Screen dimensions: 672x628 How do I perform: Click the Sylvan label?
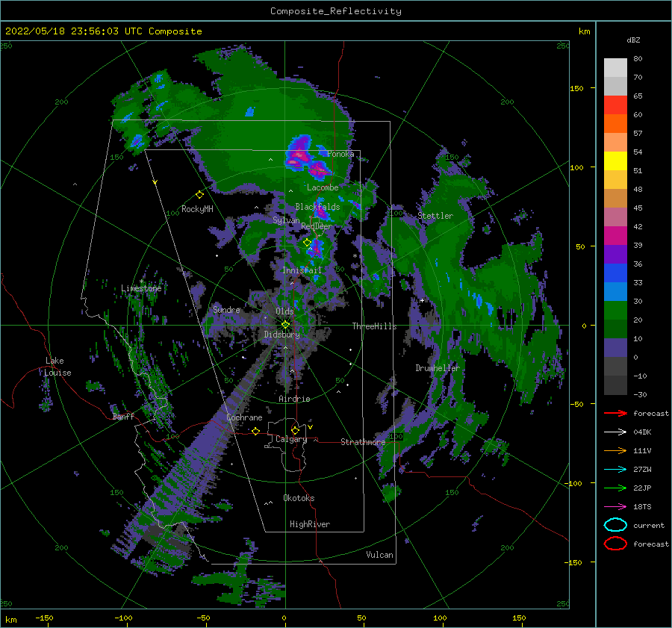(286, 220)
